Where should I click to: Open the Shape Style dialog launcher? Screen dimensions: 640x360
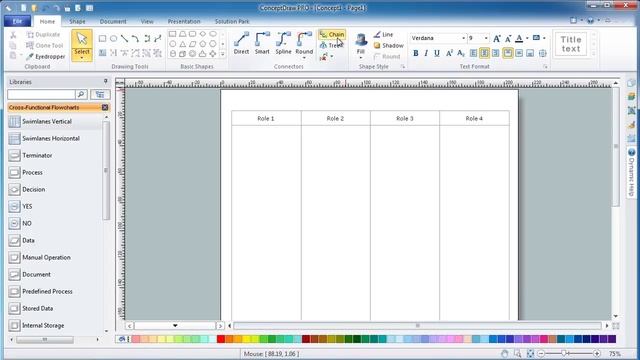tap(403, 67)
